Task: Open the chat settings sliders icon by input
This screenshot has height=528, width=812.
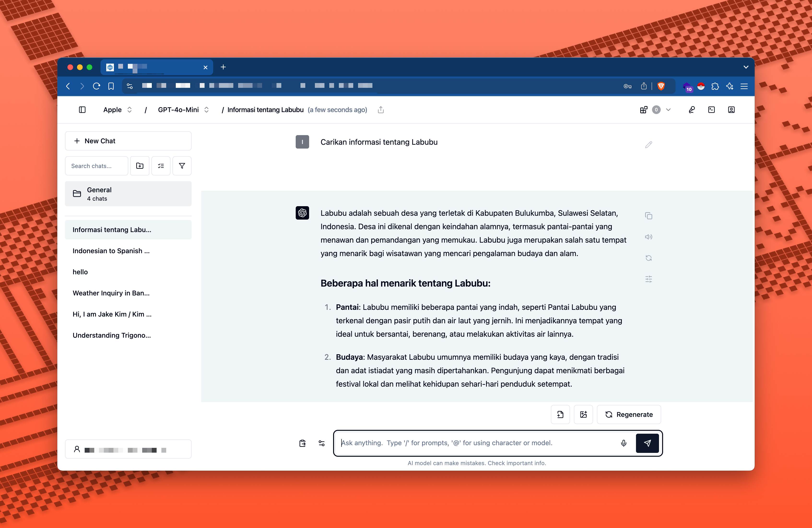Action: point(321,443)
